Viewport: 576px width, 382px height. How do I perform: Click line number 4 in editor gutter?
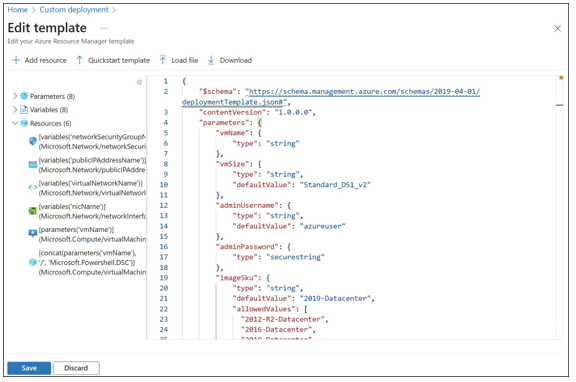click(x=166, y=123)
